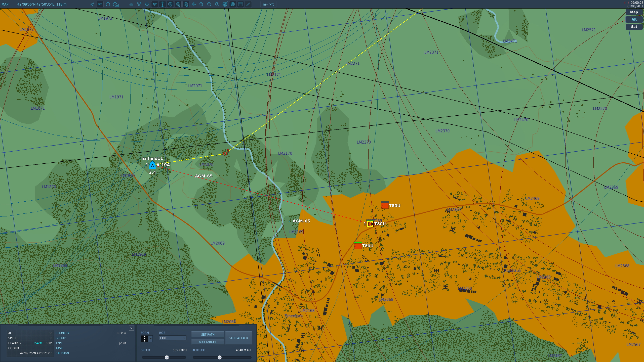Viewport: 644px width, 362px height.
Task: Select the ruler measurement tool icon
Action: pyautogui.click(x=100, y=4)
